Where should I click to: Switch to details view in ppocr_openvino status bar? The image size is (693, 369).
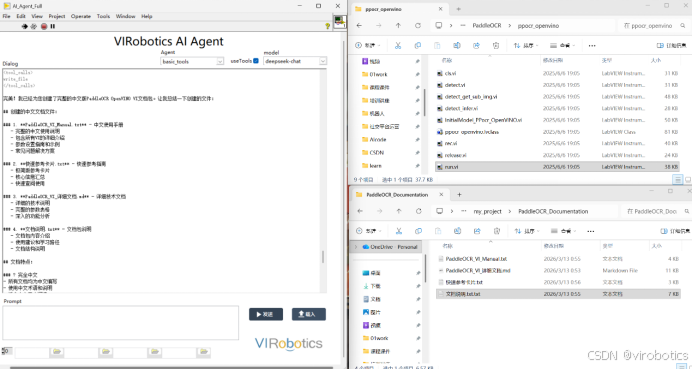(677, 179)
